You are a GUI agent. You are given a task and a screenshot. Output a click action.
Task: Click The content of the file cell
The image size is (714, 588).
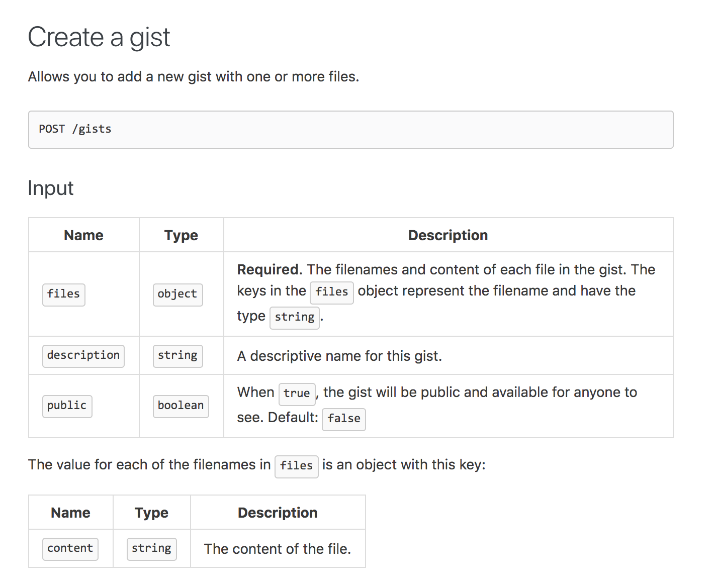coord(278,549)
